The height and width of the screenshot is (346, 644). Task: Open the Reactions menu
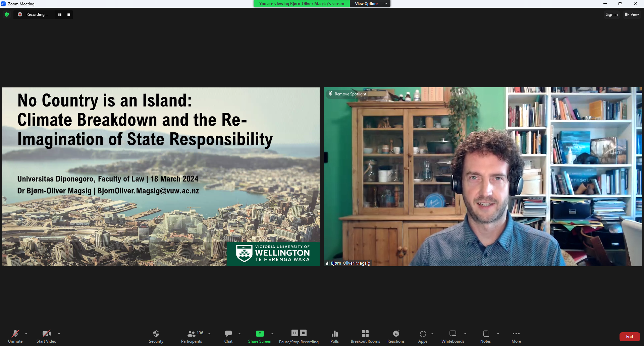coord(396,336)
